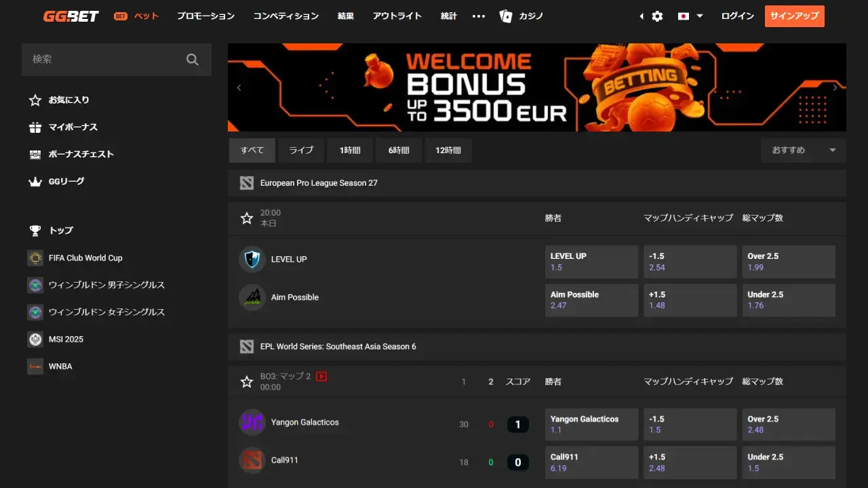Click the 検索 search input field
Viewport: 868px width, 488px height.
point(117,60)
